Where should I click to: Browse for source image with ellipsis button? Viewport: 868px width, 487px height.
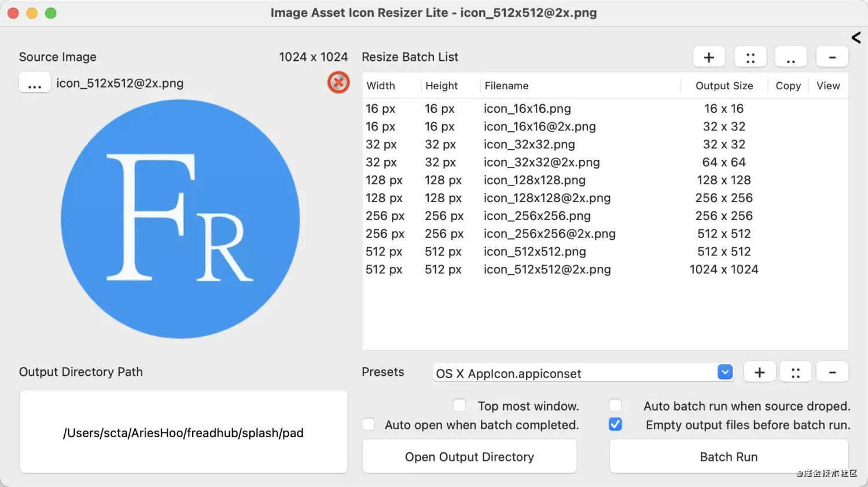[x=35, y=83]
